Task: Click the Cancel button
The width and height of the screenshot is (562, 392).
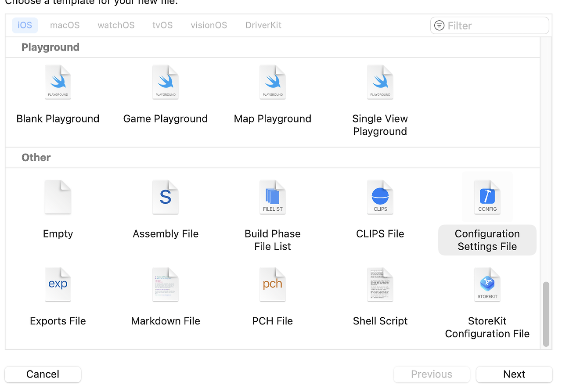Action: click(x=43, y=374)
